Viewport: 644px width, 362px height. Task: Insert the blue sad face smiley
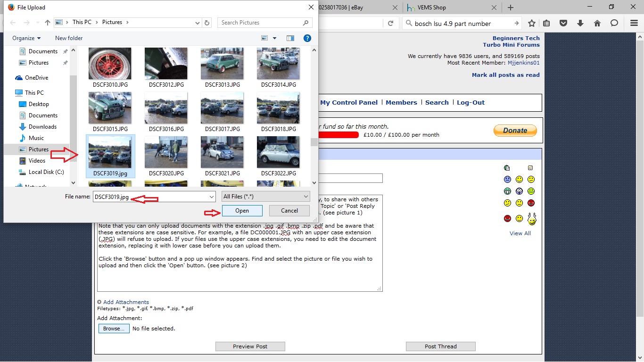(x=507, y=180)
